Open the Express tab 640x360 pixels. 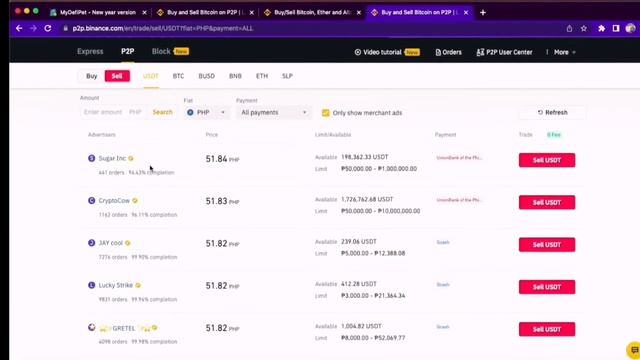90,51
